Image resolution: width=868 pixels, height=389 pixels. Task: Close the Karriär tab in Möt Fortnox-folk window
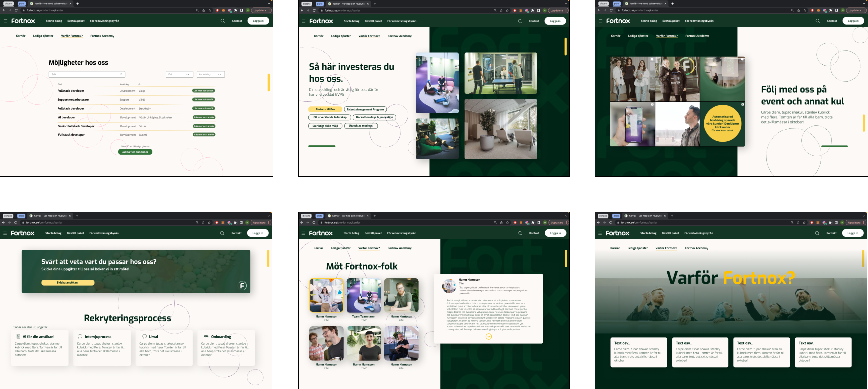coord(368,216)
